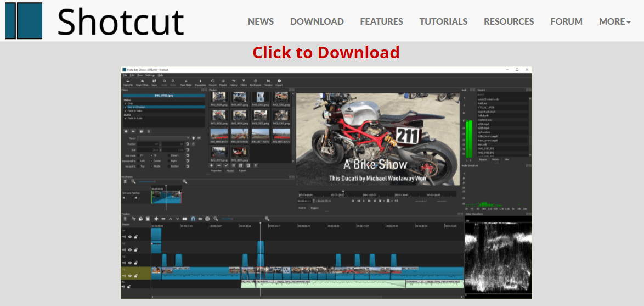Toggle the Crop filter checkbox

[x=125, y=104]
